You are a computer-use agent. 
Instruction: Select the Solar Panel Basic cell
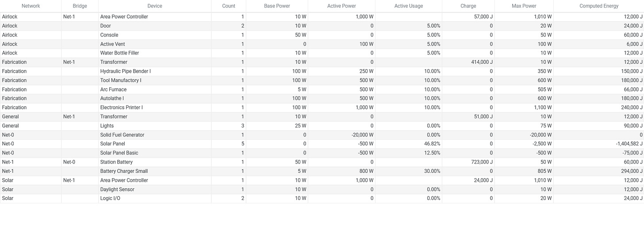155,153
